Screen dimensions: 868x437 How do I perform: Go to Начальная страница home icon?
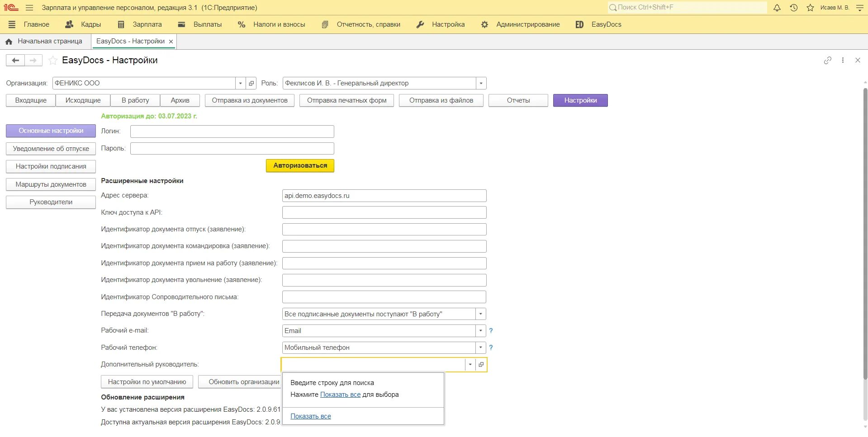[9, 42]
